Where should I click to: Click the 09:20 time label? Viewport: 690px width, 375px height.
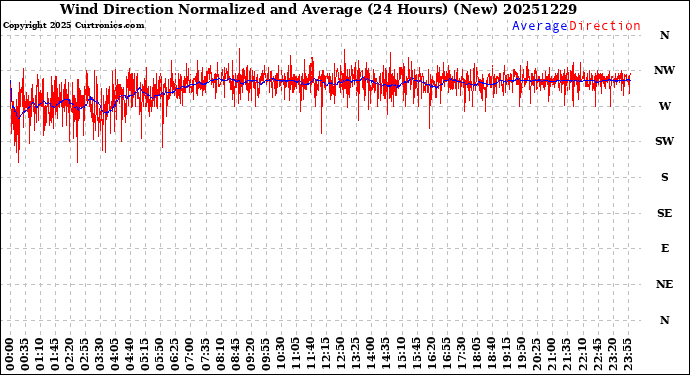(250, 354)
